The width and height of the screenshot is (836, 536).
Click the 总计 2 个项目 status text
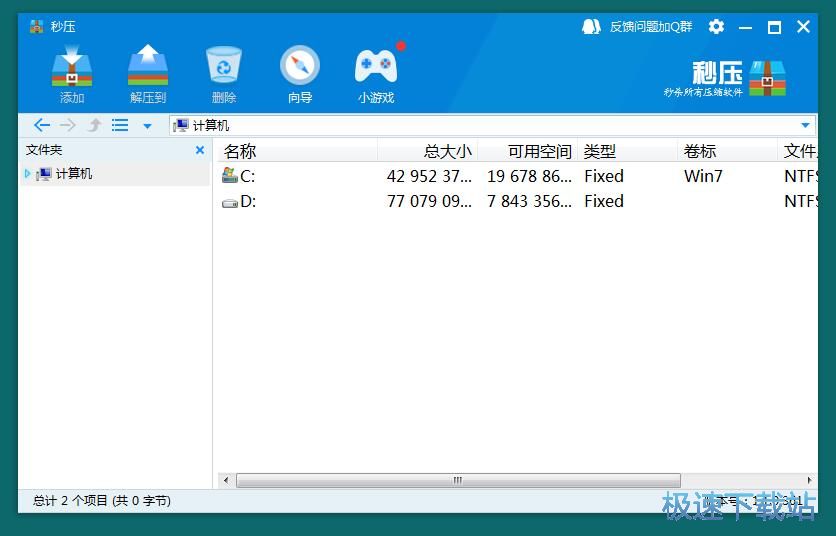pos(102,500)
